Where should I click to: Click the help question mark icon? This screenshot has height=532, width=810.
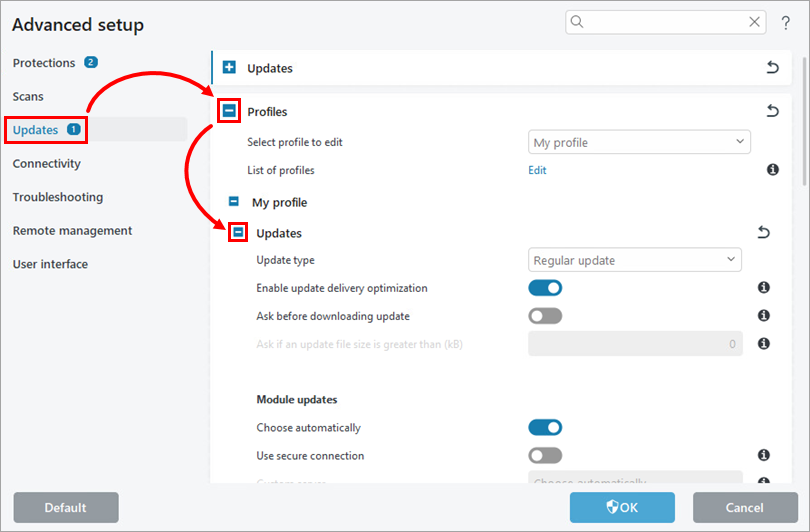[786, 23]
